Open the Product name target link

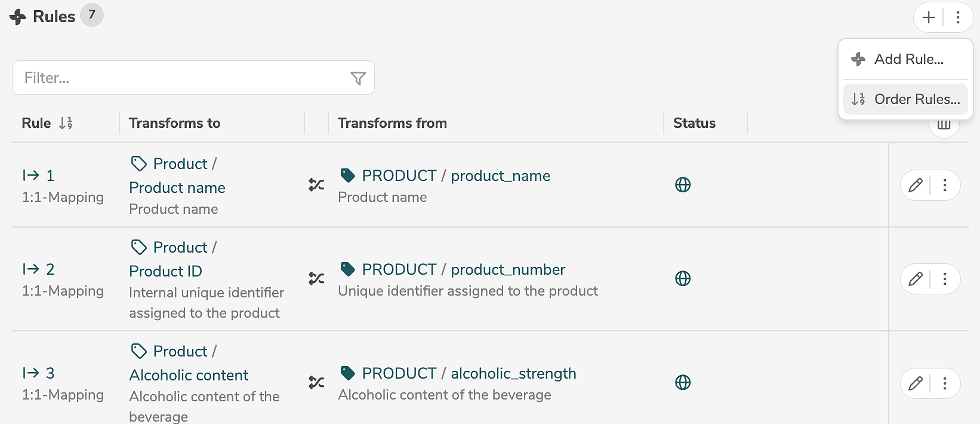[x=177, y=188]
